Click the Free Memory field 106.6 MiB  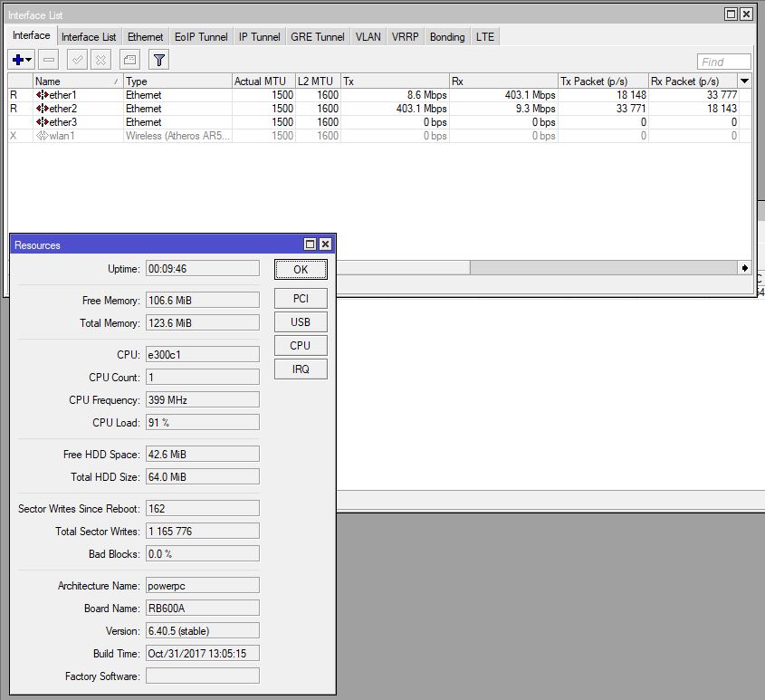click(x=203, y=301)
